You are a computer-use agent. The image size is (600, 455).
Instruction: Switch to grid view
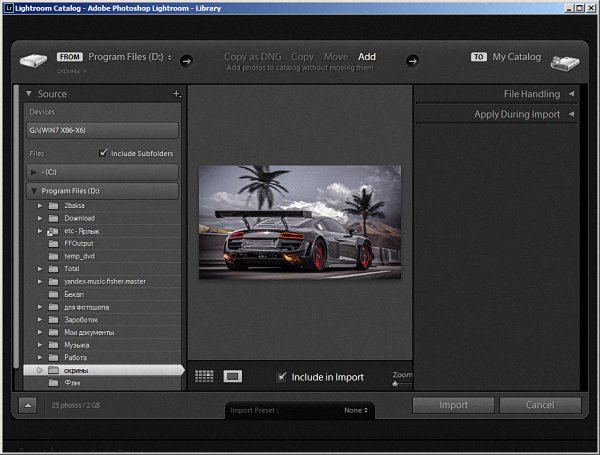[204, 376]
